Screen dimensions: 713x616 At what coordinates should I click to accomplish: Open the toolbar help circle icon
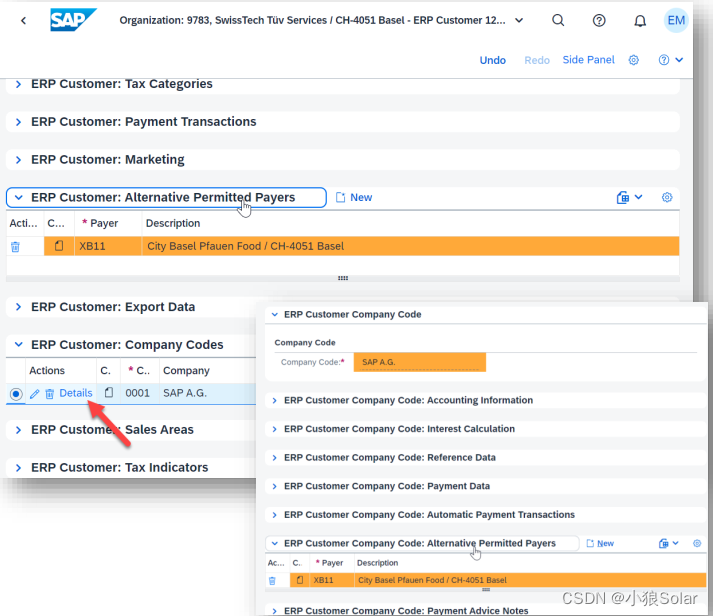(663, 60)
